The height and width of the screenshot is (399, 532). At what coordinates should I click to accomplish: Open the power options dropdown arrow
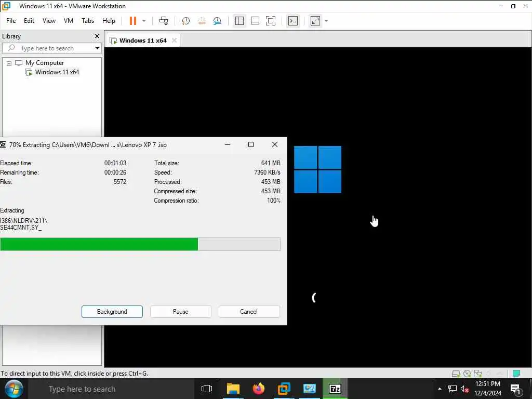point(144,21)
